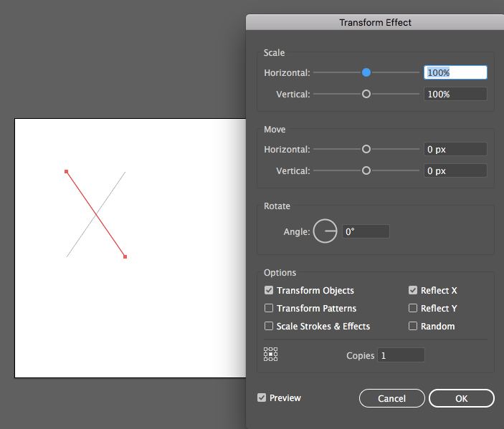Enable the Random checkbox

click(413, 327)
